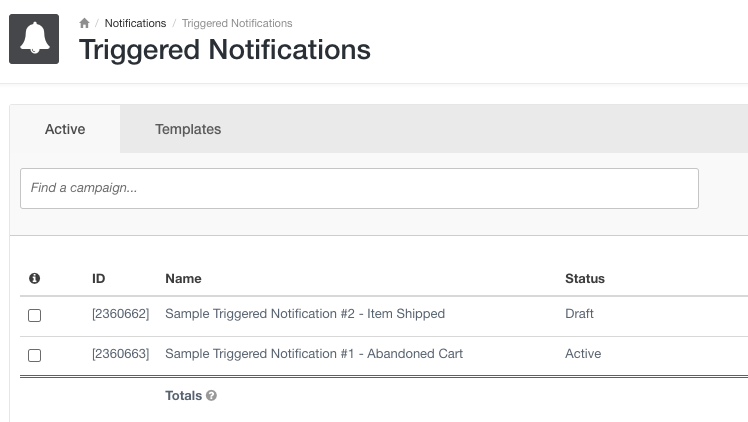Open Sample Triggered Notification #1 - Abandoned Cart

tap(314, 354)
